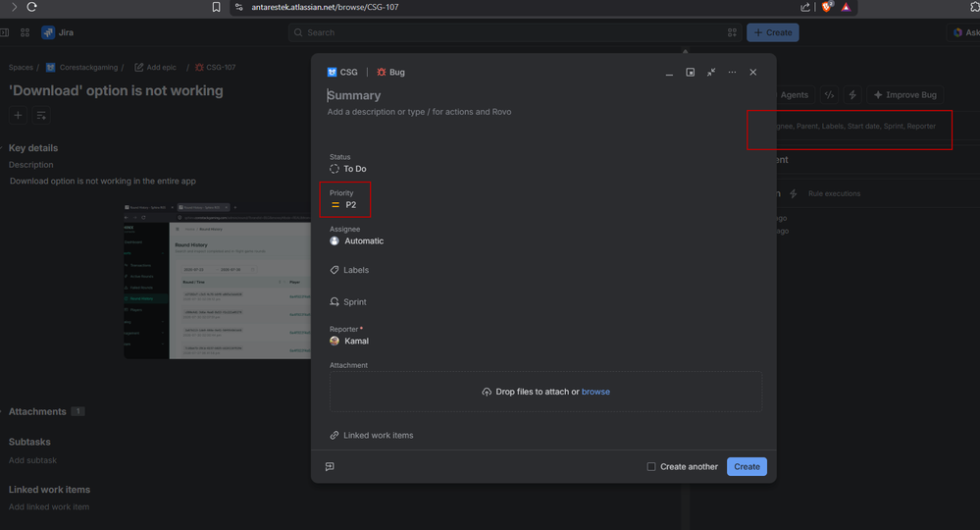Click the automation lightning icon beside Agents

(851, 95)
